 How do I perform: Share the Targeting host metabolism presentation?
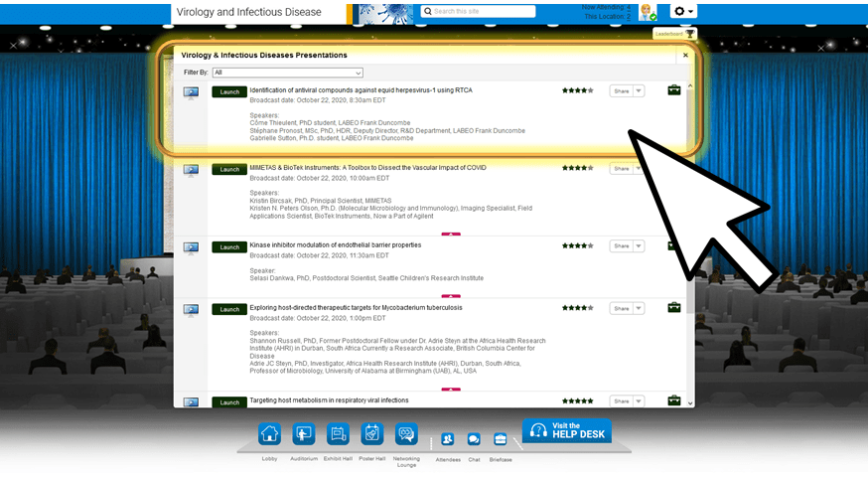[621, 401]
